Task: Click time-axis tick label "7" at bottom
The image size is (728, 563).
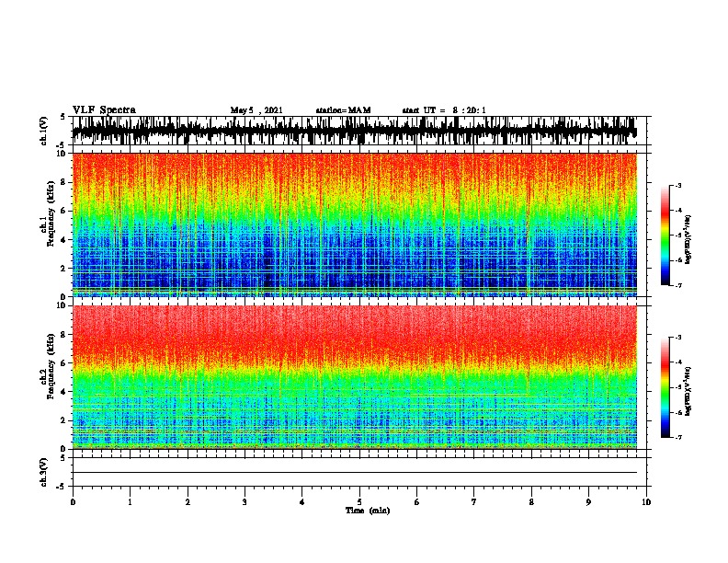Action: [474, 502]
